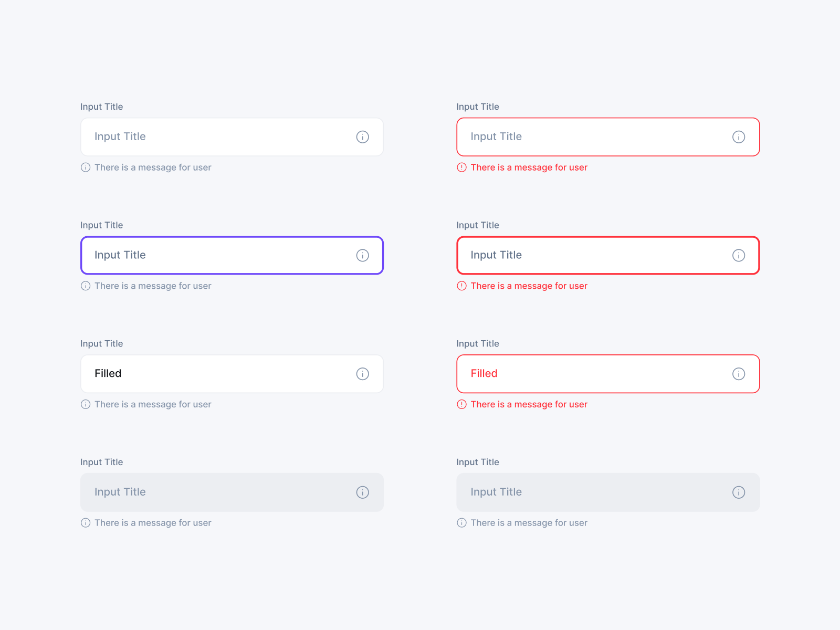840x630 pixels.
Task: Click the small info icon beside the top-left helper message
Action: pyautogui.click(x=86, y=167)
